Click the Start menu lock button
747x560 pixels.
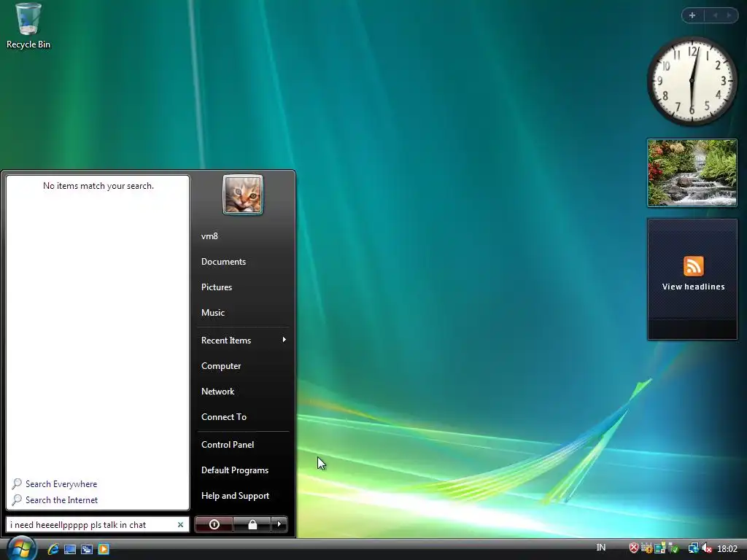[252, 525]
